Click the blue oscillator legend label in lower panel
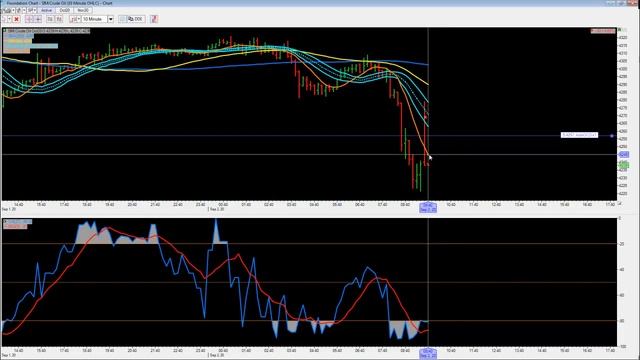This screenshot has width=640, height=360. coord(20,221)
